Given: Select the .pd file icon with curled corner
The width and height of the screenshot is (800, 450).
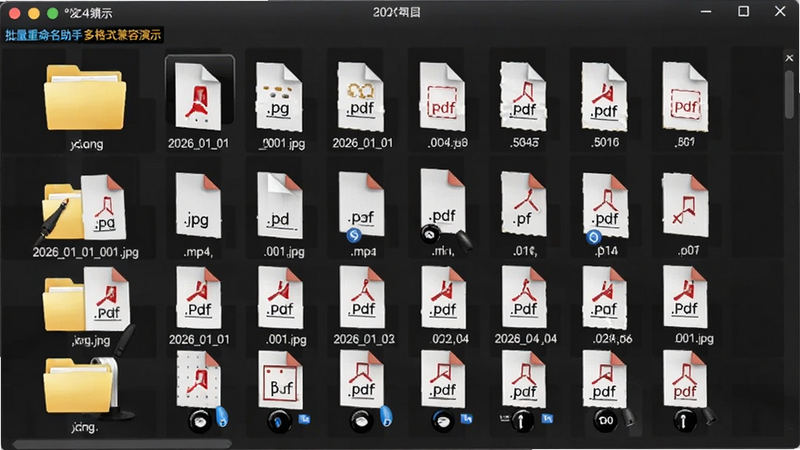Looking at the screenshot, I should click(x=280, y=205).
